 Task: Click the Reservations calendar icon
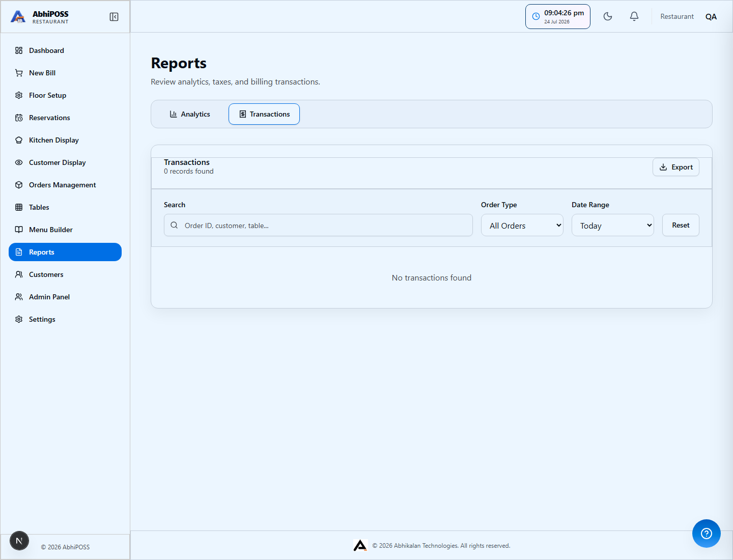tap(19, 118)
